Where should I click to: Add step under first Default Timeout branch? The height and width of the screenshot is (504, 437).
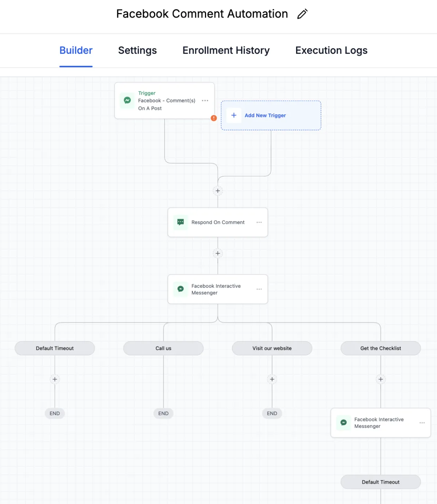[55, 379]
